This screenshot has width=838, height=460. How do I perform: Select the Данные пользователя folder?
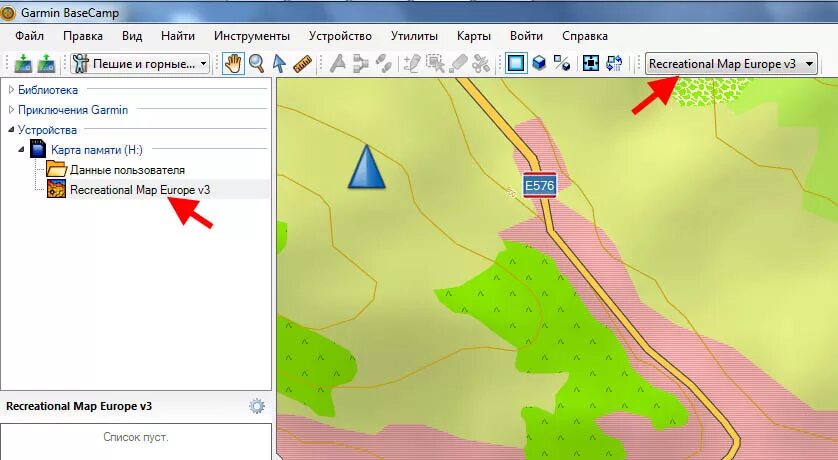(x=127, y=170)
